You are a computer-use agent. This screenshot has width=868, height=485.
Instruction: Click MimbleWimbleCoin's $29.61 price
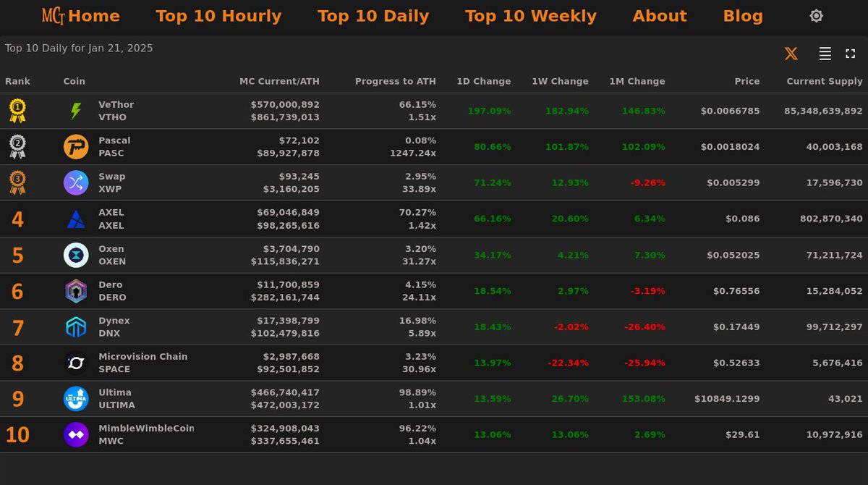(x=743, y=435)
